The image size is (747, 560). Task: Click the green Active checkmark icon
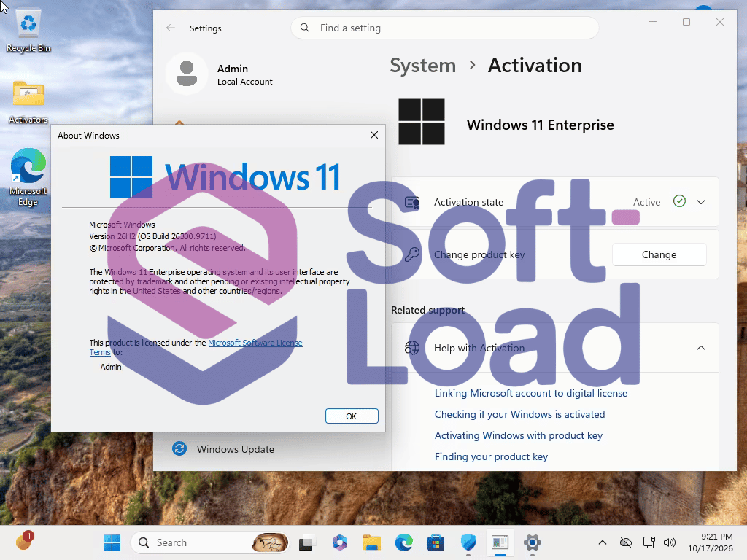(679, 201)
